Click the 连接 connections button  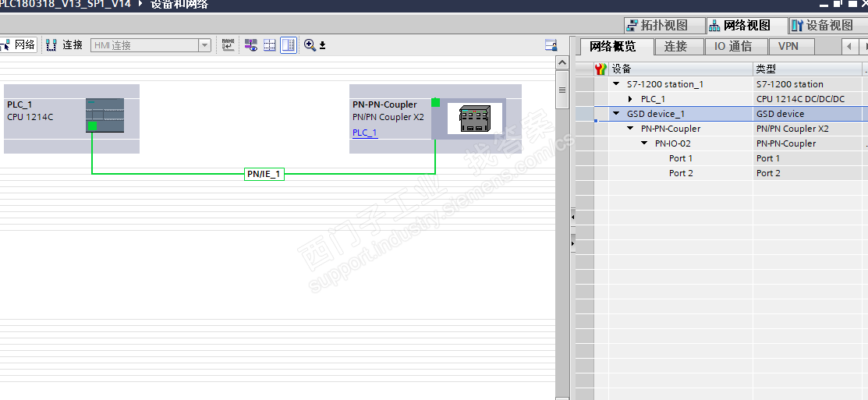click(64, 44)
